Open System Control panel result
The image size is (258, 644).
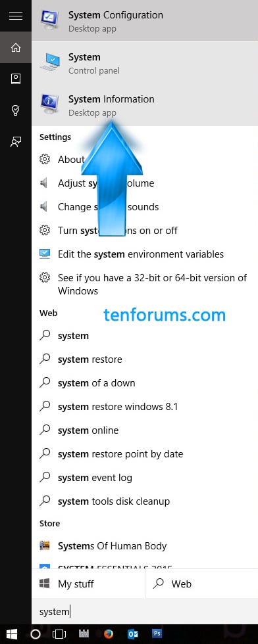tap(145, 63)
